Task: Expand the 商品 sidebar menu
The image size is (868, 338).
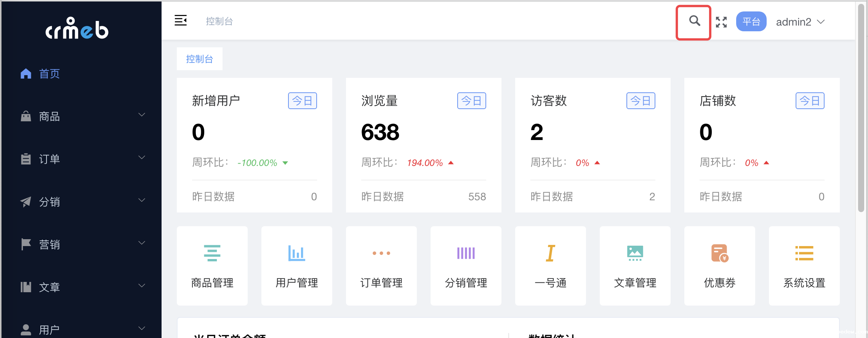Action: point(82,116)
